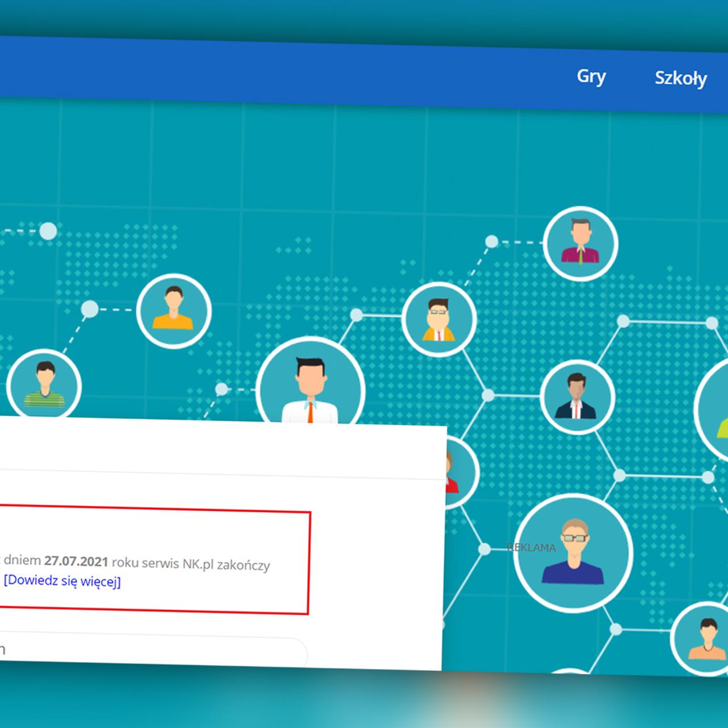
Task: Click the NK.pl service name in the notice
Action: tap(197, 564)
